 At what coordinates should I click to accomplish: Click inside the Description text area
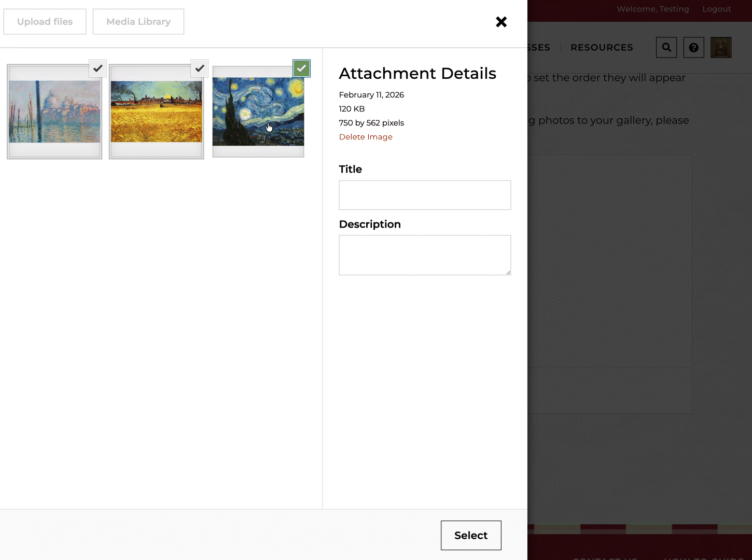tap(425, 255)
